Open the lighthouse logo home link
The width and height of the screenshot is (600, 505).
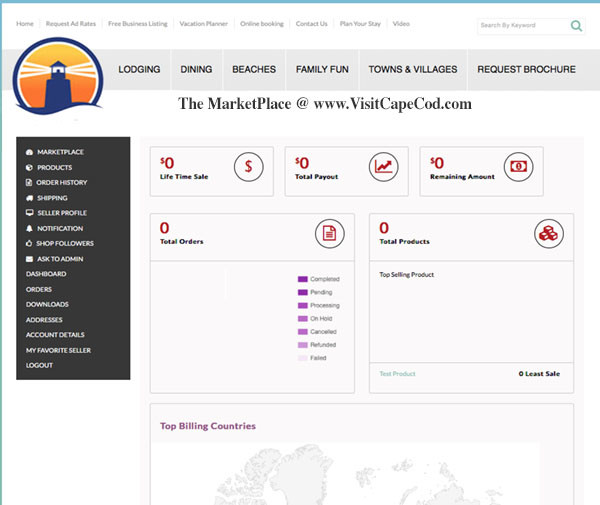point(58,76)
